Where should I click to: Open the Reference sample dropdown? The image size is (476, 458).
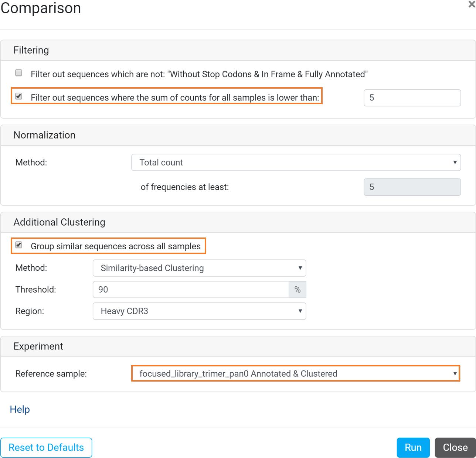pos(296,373)
